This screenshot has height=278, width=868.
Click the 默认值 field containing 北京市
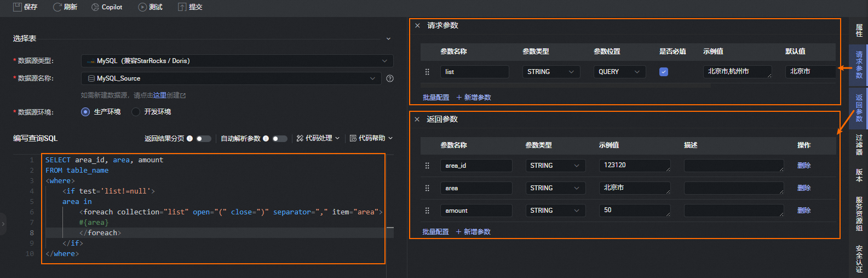(x=810, y=72)
